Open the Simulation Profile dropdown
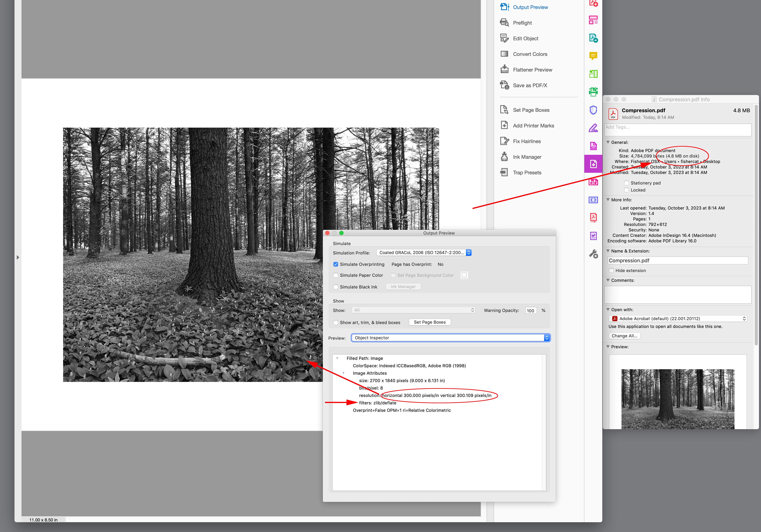Screen dimensions: 761x532 [x=424, y=253]
